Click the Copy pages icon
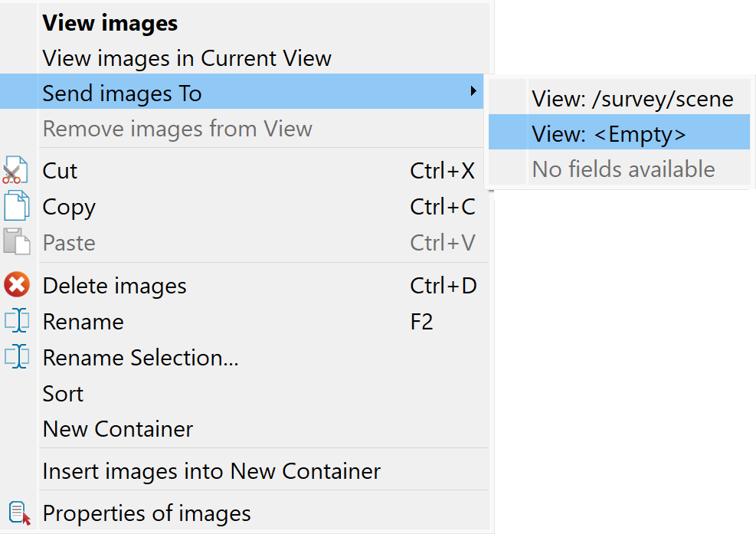The height and width of the screenshot is (534, 756). [x=16, y=207]
